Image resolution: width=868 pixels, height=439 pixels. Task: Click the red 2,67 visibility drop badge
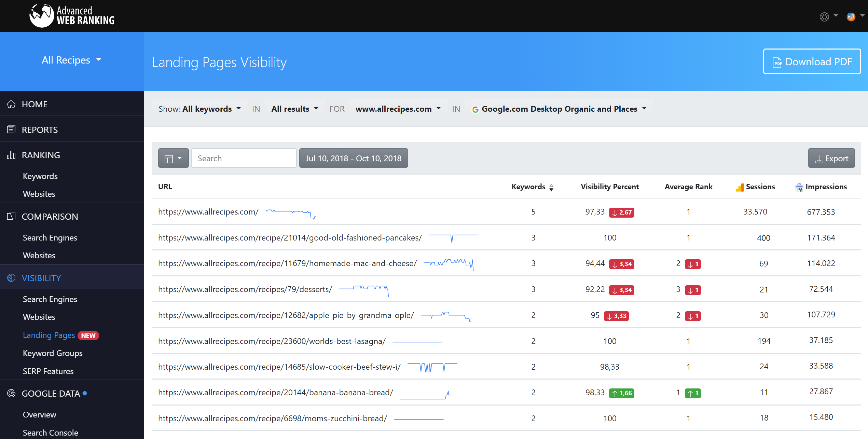click(x=621, y=212)
